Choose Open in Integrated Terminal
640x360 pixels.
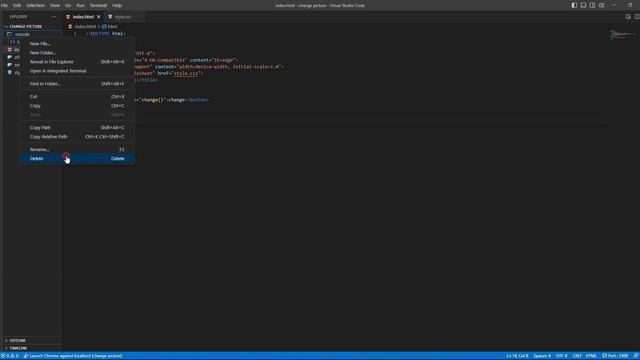(77, 71)
